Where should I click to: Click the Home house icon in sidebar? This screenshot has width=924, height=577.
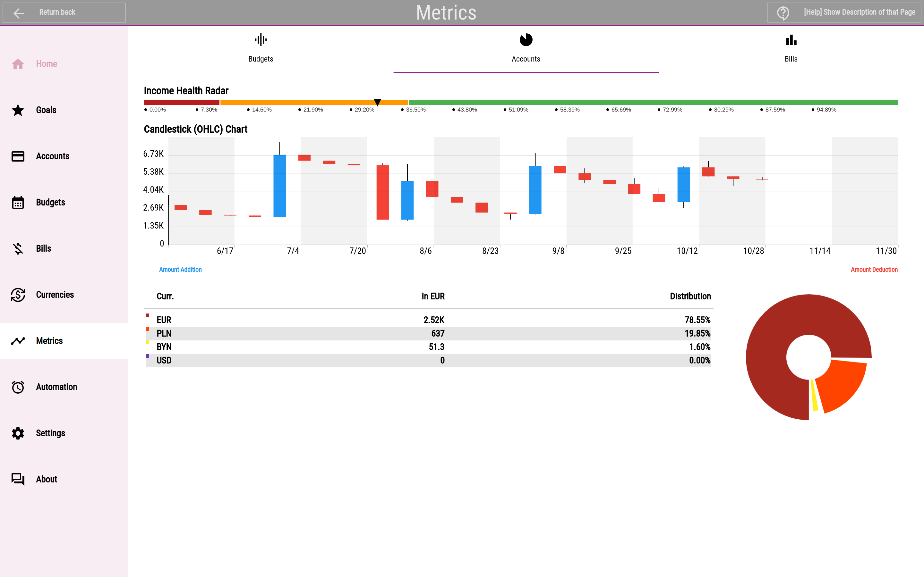point(18,64)
